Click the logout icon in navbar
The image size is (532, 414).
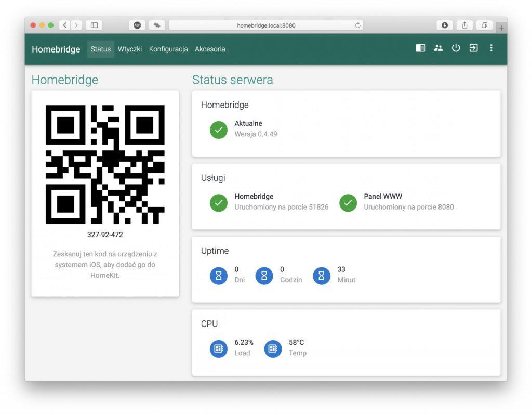click(473, 48)
